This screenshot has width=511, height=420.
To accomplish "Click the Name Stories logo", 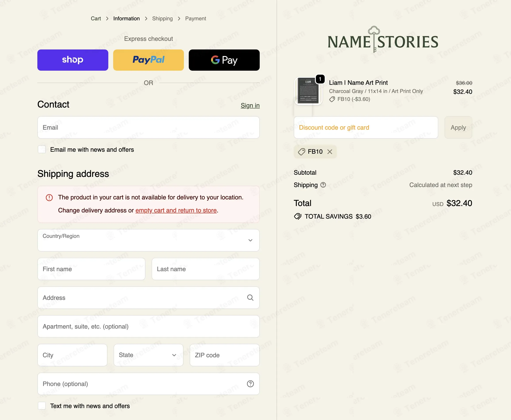I will point(383,40).
